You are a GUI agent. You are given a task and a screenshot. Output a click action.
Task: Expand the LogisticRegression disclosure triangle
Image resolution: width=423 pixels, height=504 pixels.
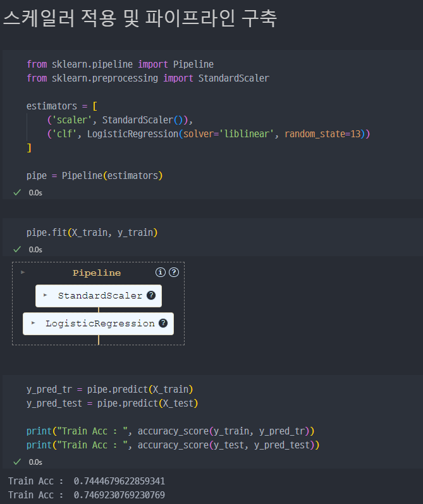33,323
